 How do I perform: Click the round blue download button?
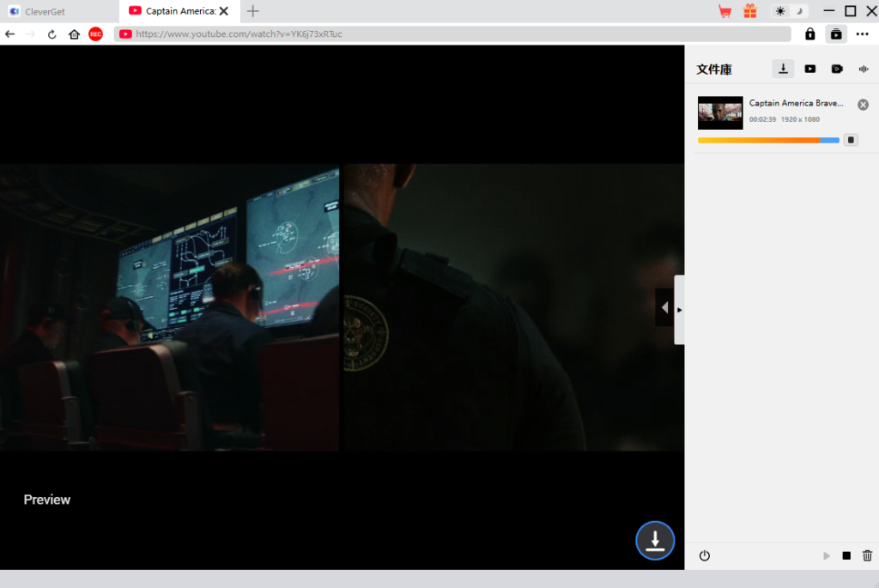coord(655,540)
